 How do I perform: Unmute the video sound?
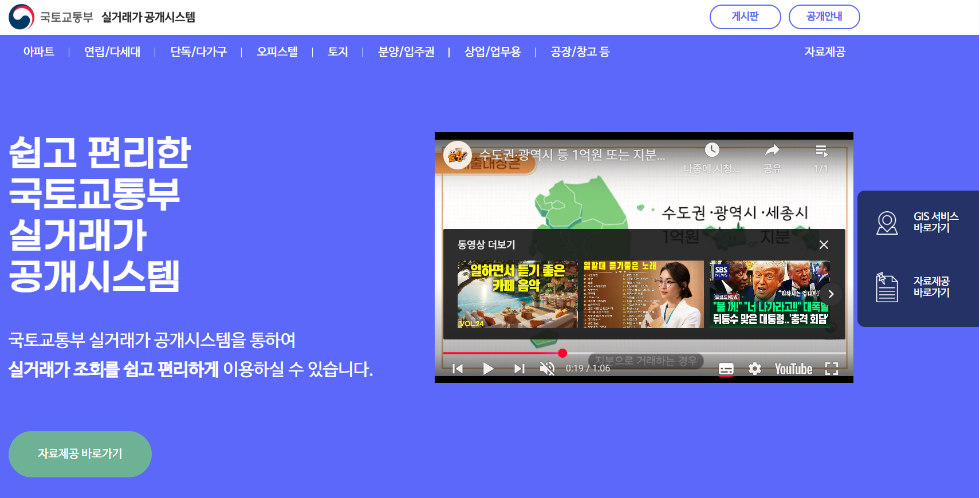(547, 369)
